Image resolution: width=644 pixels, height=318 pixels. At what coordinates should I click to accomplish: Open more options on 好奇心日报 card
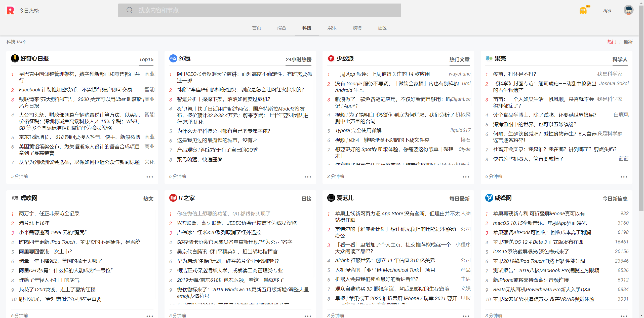click(150, 177)
